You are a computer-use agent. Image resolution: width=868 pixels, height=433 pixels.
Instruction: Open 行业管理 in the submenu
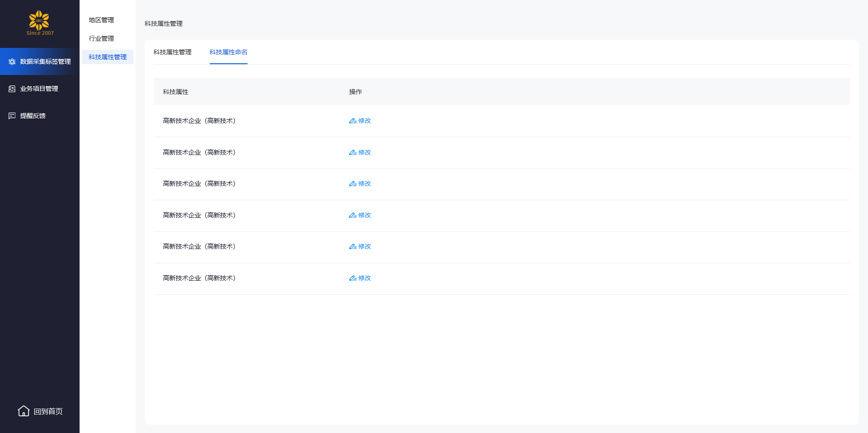click(101, 38)
